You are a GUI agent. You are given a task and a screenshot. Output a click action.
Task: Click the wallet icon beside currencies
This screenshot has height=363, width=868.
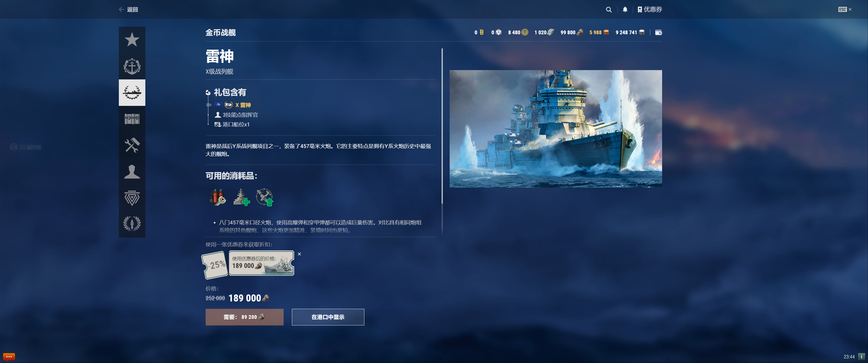658,32
